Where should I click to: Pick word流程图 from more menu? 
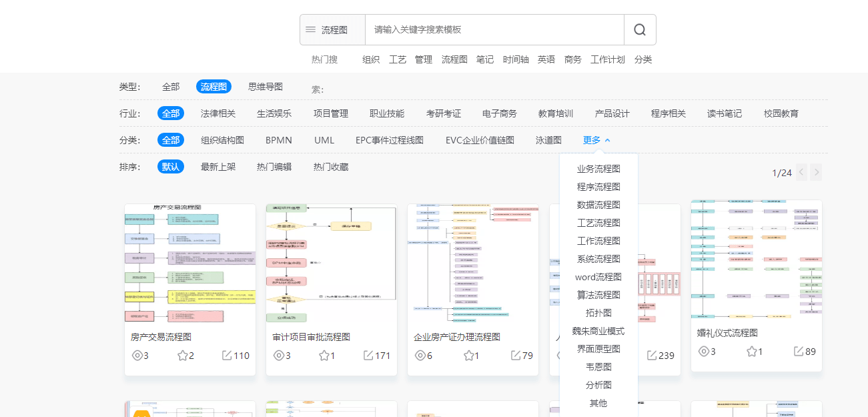pos(598,277)
